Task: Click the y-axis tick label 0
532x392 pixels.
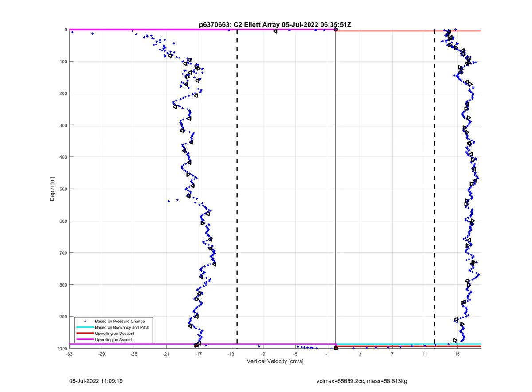Action: pos(66,30)
